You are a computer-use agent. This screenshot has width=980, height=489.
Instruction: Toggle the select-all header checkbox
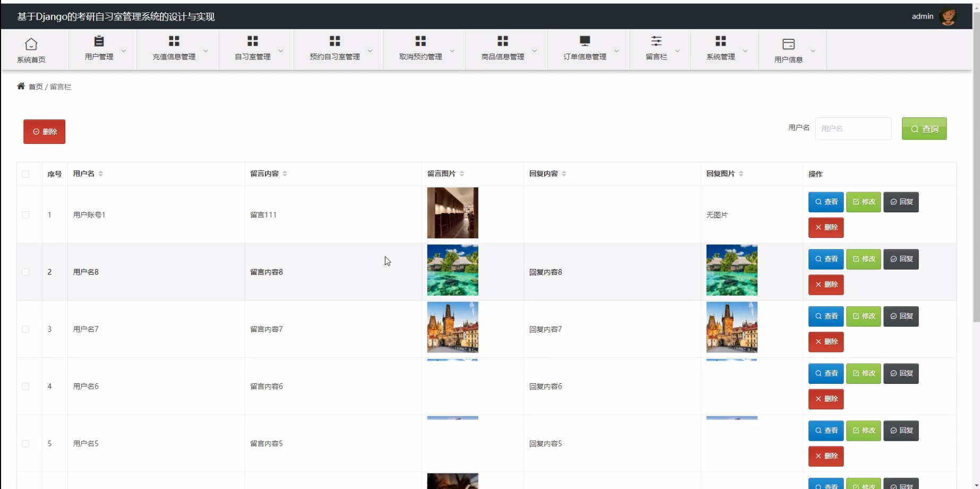(25, 174)
